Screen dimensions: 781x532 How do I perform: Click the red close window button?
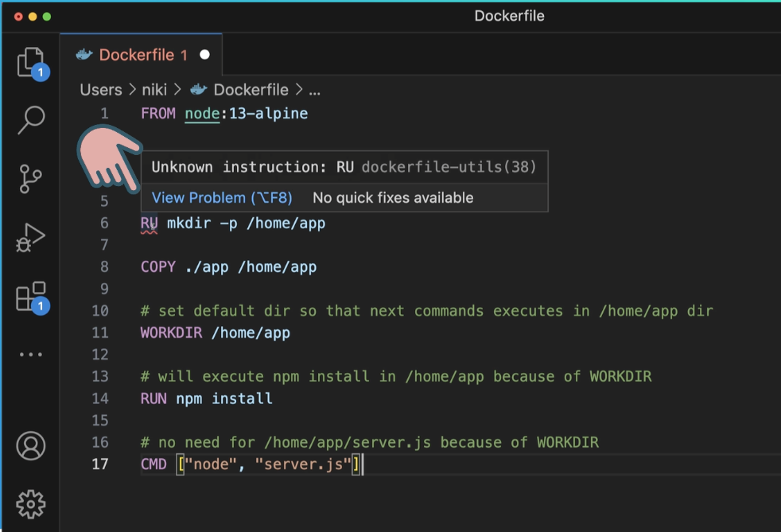pyautogui.click(x=18, y=17)
